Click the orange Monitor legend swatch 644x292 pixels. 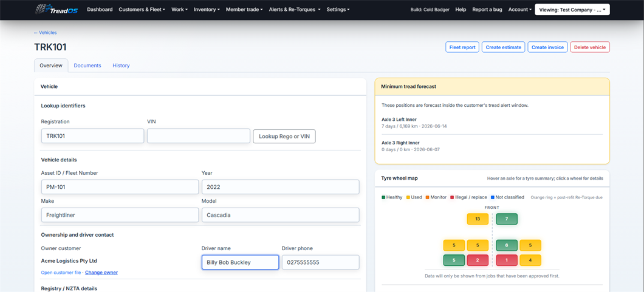click(x=428, y=197)
